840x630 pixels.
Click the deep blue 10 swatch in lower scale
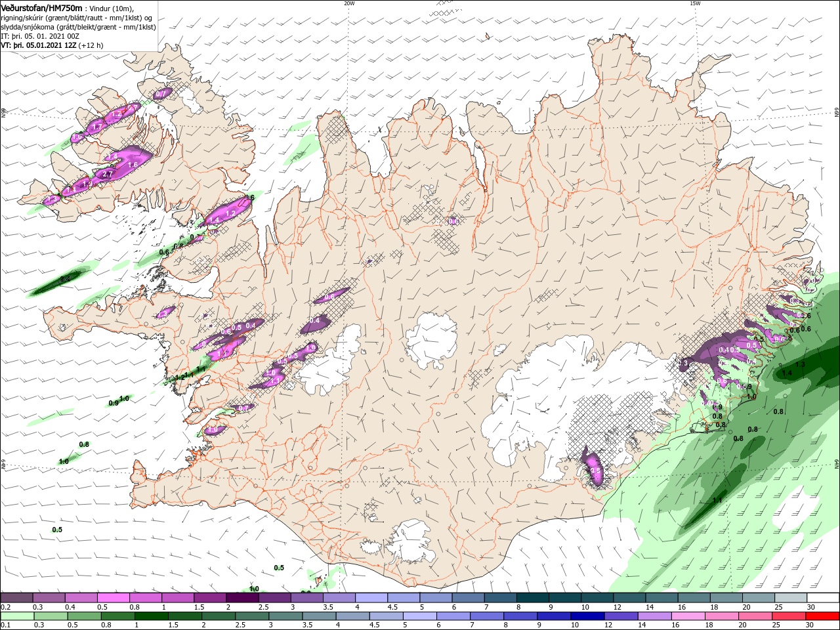[x=587, y=616]
